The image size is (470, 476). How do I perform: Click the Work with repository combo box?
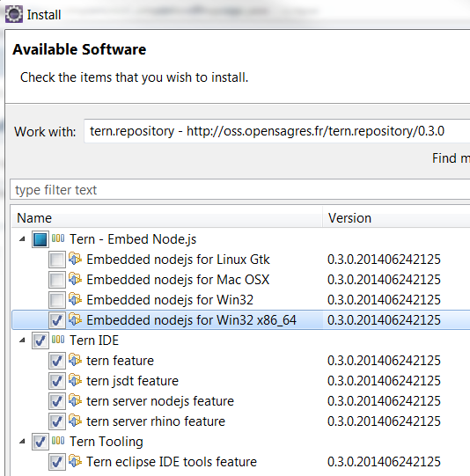tap(277, 131)
